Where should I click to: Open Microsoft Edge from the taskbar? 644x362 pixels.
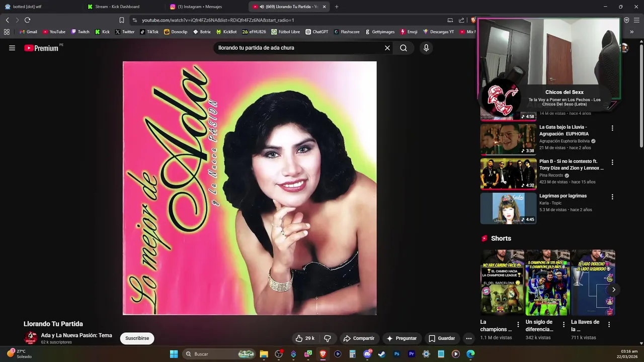coord(470,354)
